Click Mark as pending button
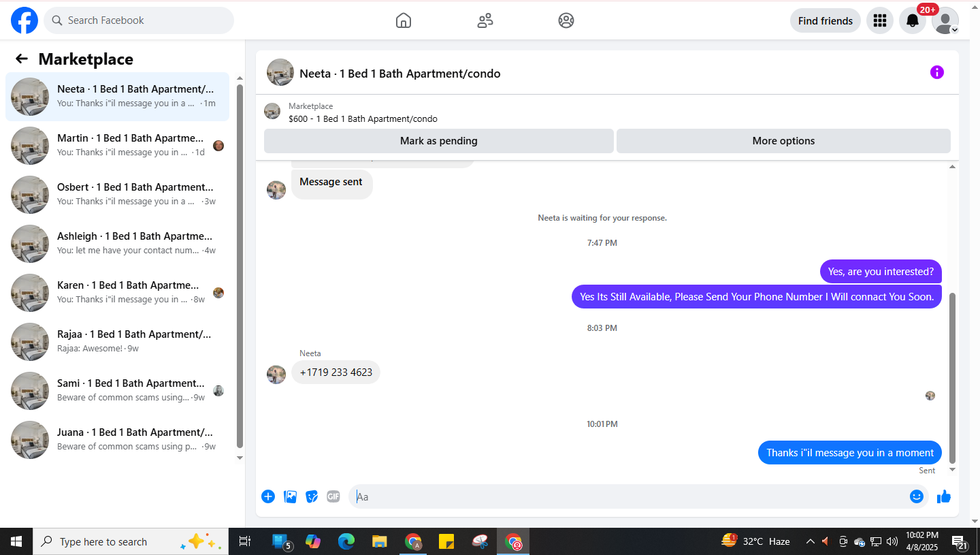The image size is (980, 555). pos(439,141)
